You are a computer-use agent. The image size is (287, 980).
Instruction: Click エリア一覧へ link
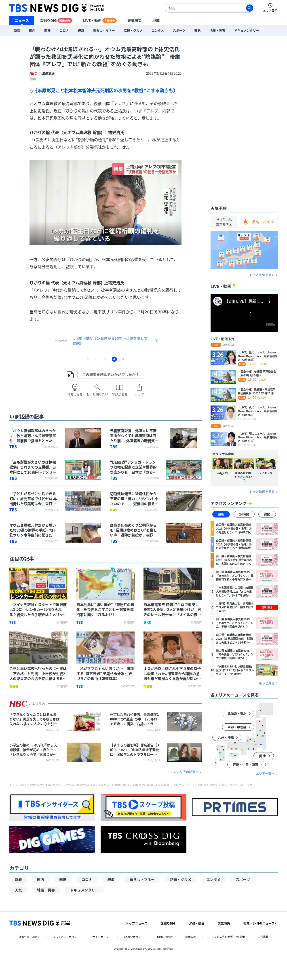coord(266,773)
